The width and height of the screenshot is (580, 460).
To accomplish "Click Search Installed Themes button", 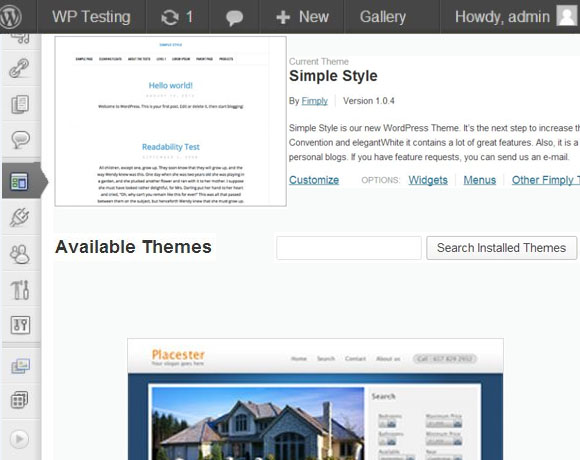I will tap(502, 248).
